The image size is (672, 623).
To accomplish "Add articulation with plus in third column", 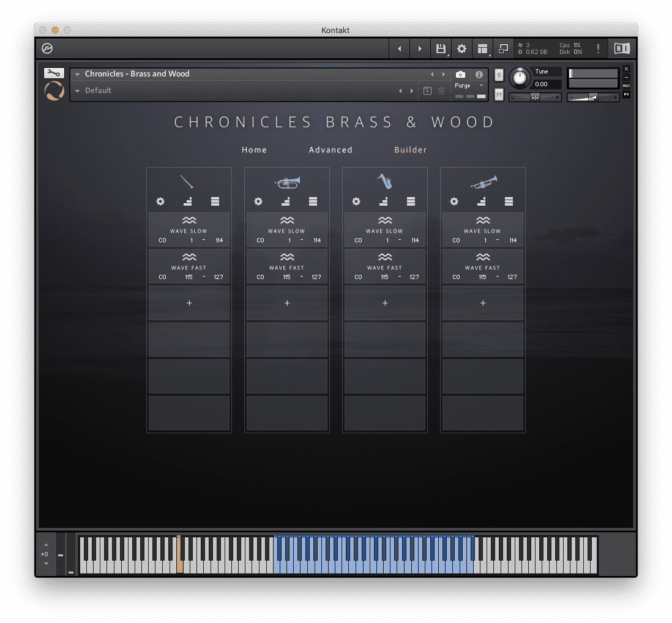I will click(385, 303).
